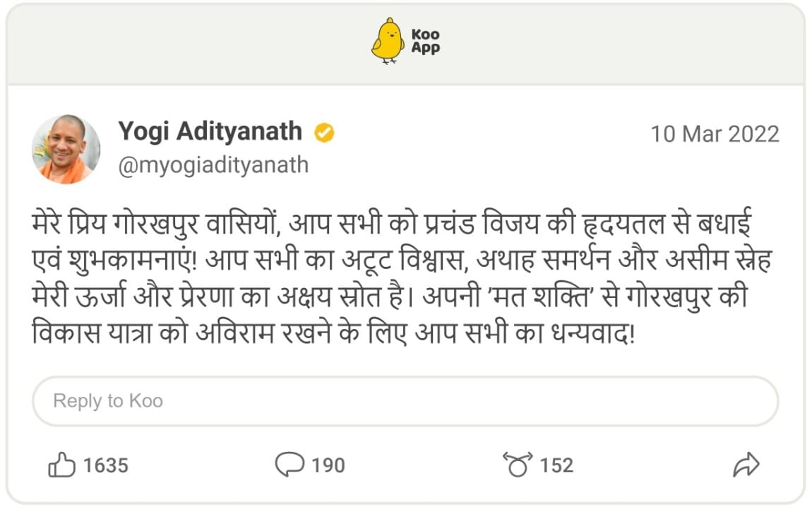Like the post with thumbs-up icon
This screenshot has width=812, height=509.
pyautogui.click(x=61, y=465)
